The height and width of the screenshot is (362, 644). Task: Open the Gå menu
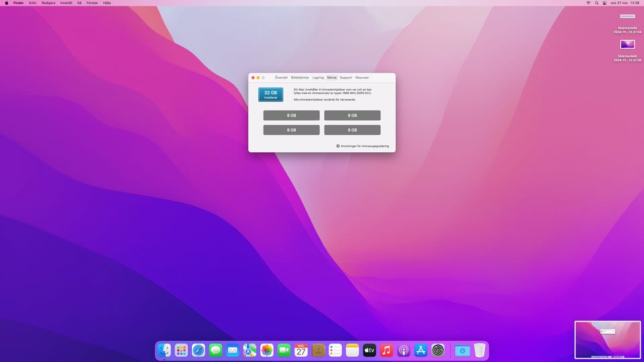pos(79,3)
